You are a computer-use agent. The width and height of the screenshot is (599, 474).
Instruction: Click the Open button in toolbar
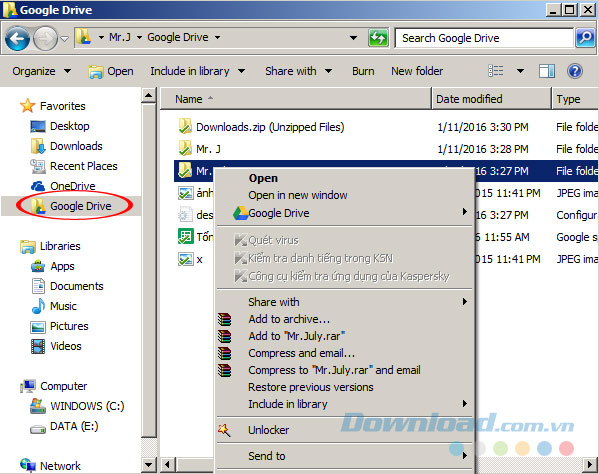click(111, 71)
